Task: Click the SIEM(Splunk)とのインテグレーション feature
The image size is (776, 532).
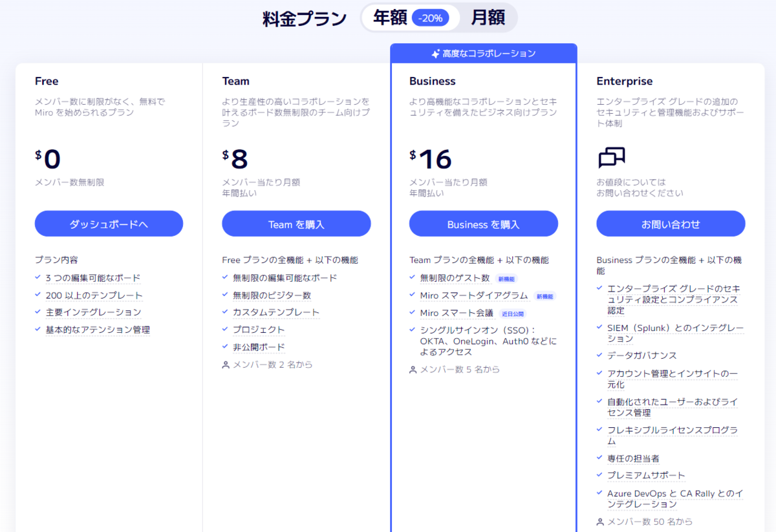Action: [x=675, y=333]
